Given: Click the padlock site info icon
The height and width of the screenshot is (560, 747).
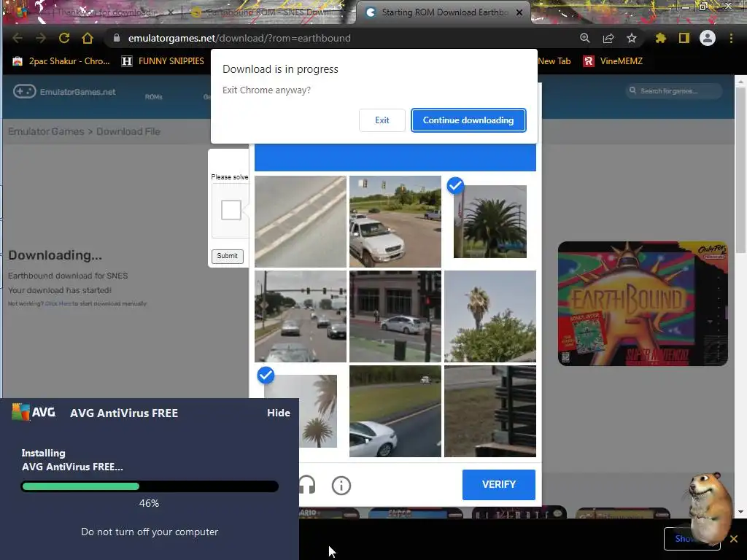Looking at the screenshot, I should tap(117, 38).
